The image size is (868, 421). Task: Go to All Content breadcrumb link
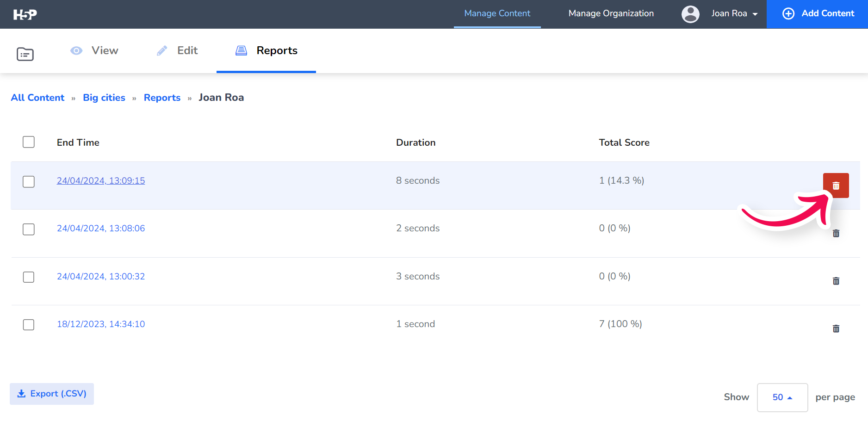37,98
